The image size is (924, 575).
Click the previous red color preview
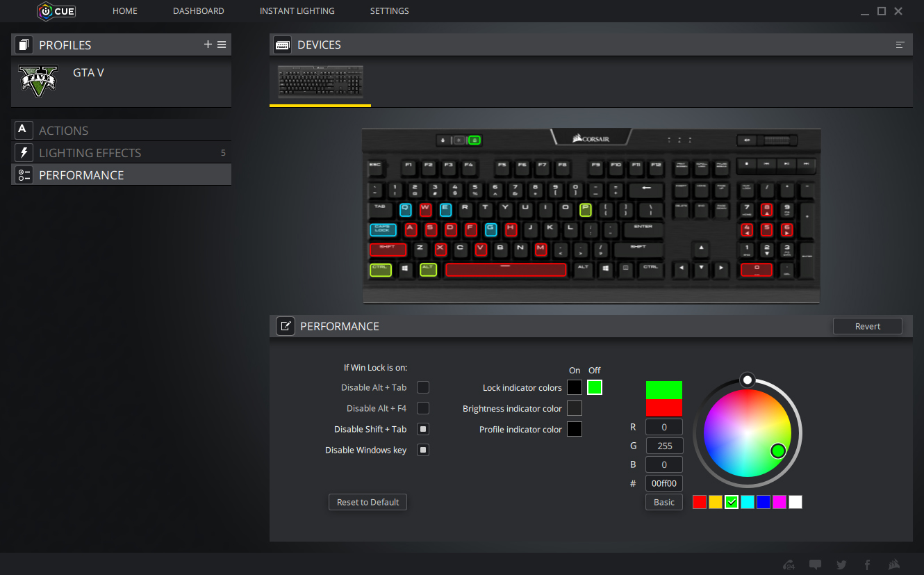coord(664,407)
